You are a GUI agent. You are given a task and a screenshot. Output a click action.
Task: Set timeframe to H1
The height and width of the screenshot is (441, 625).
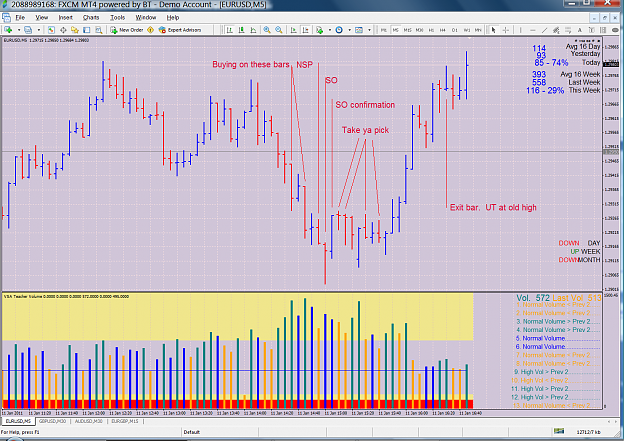point(431,30)
